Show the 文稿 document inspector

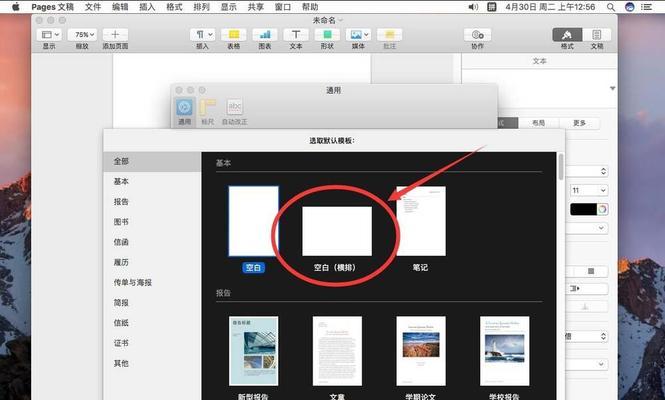[x=597, y=35]
